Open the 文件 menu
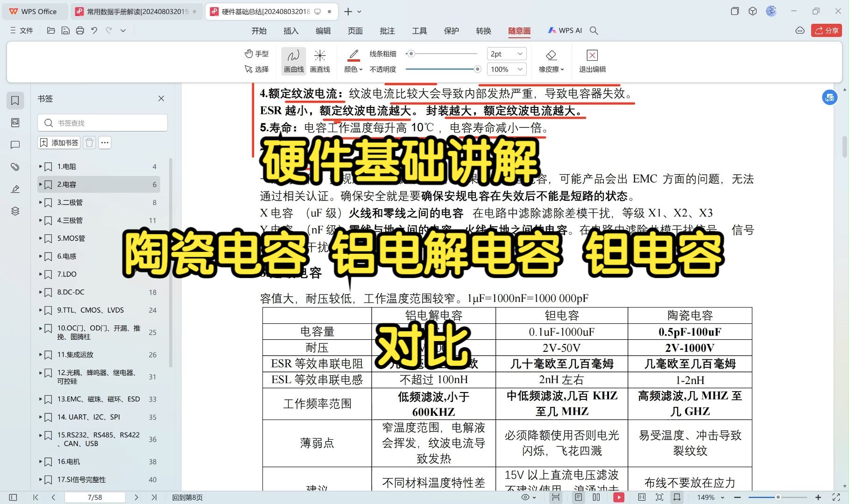The height and width of the screenshot is (504, 849). [x=21, y=30]
